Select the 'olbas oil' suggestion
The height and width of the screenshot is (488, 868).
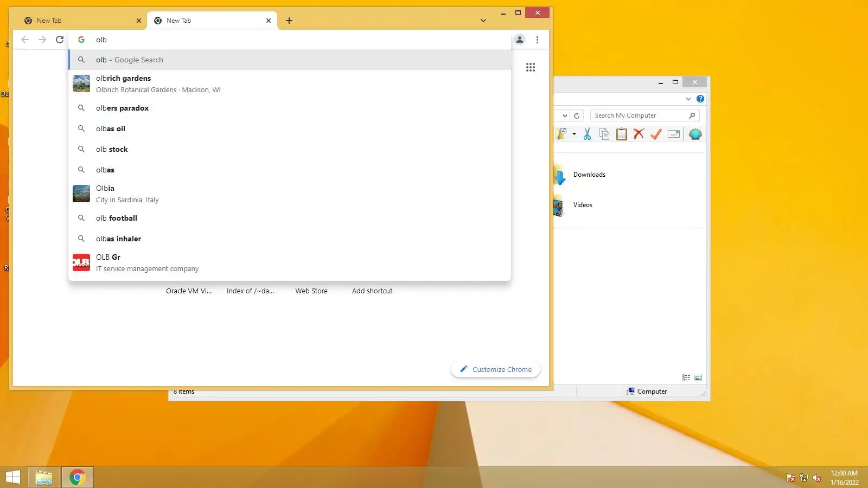(x=290, y=129)
